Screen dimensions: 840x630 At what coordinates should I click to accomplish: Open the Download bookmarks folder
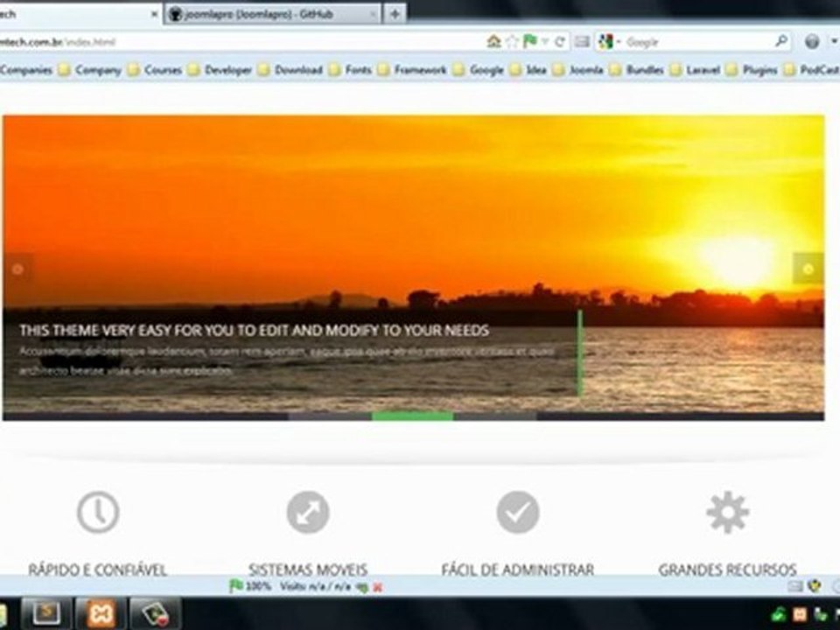290,70
